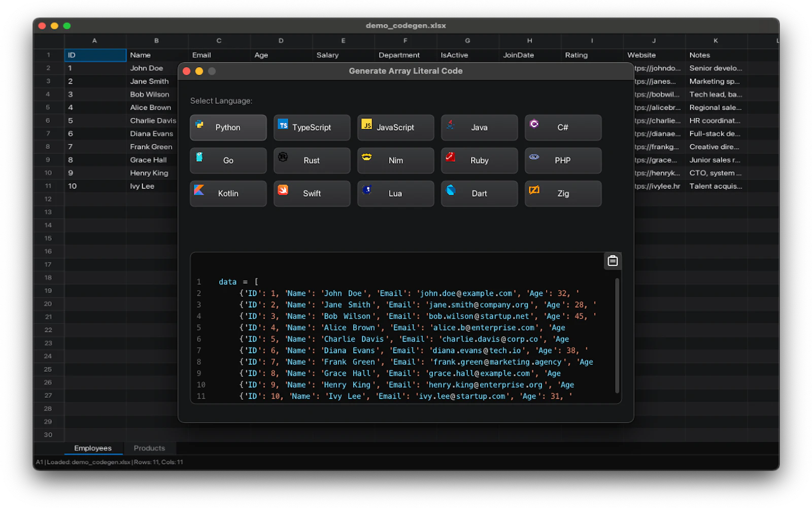812x508 pixels.
Task: Choose the JavaScript label text
Action: pyautogui.click(x=395, y=128)
